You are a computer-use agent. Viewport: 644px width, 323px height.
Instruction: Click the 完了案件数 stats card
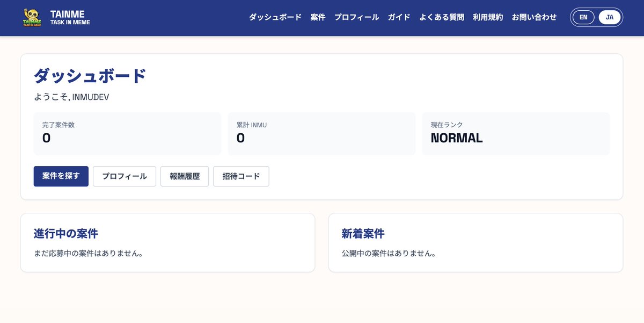click(x=127, y=133)
